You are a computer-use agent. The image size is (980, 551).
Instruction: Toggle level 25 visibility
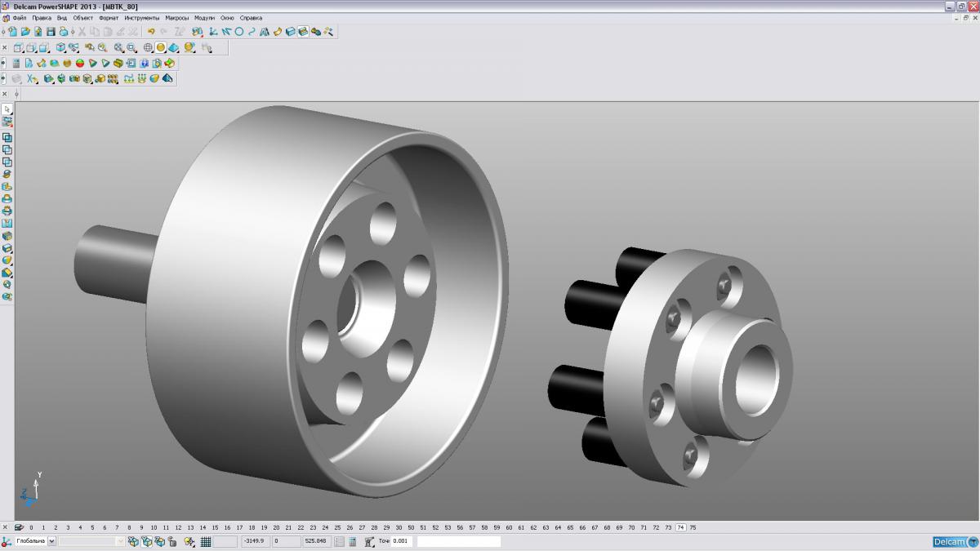pos(337,527)
